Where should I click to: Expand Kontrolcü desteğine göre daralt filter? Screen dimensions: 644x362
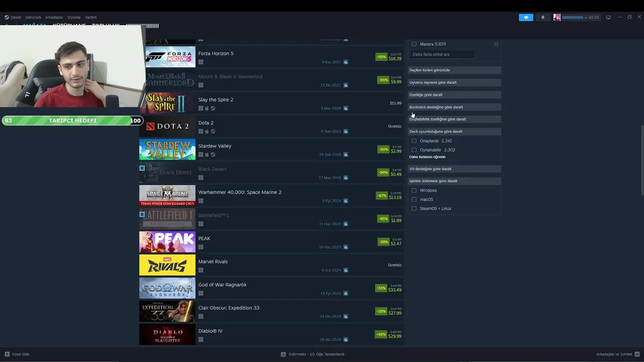(454, 107)
